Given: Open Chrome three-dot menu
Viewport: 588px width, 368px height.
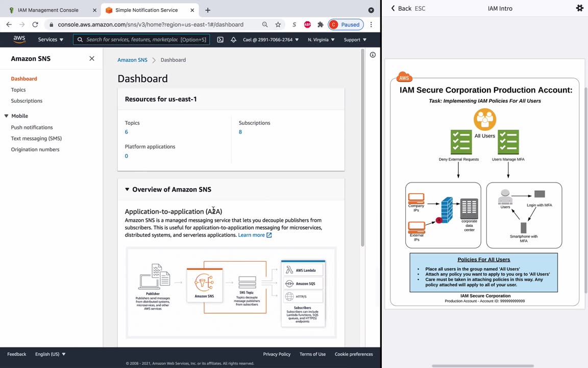Looking at the screenshot, I should (371, 25).
